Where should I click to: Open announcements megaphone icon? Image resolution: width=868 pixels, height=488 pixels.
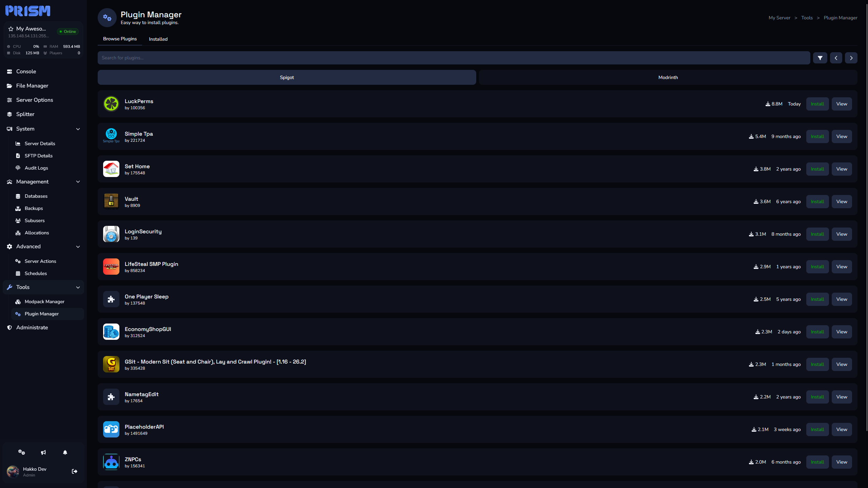[x=43, y=452]
